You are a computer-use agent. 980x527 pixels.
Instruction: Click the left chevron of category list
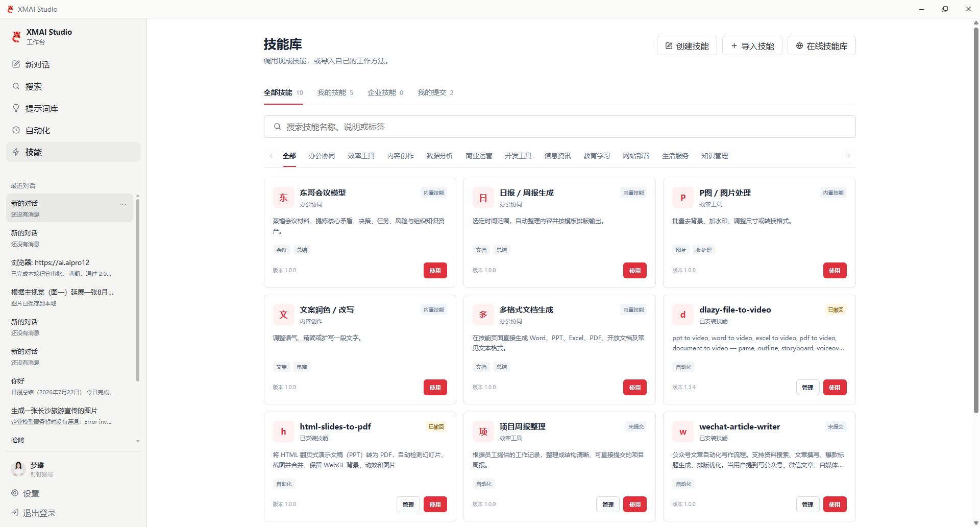pos(271,156)
